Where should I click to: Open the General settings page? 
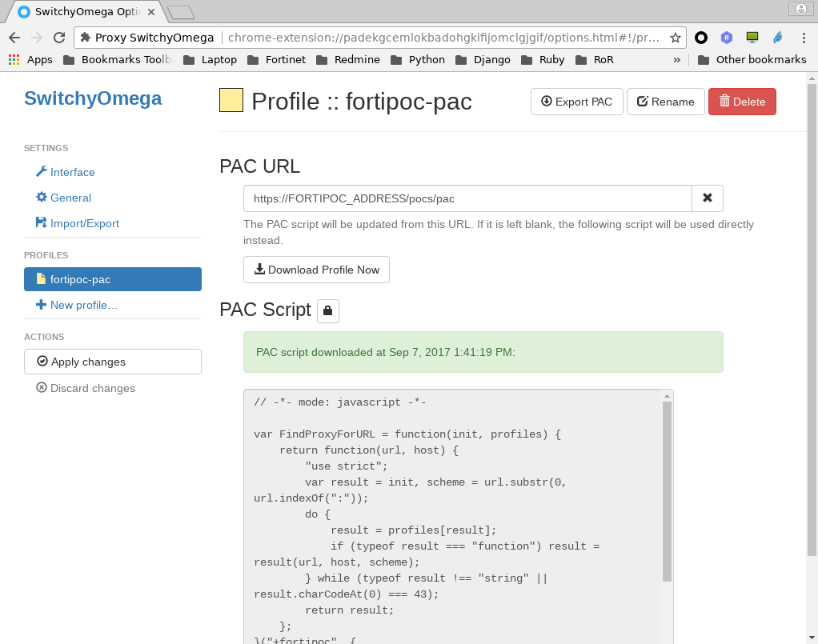pos(63,198)
